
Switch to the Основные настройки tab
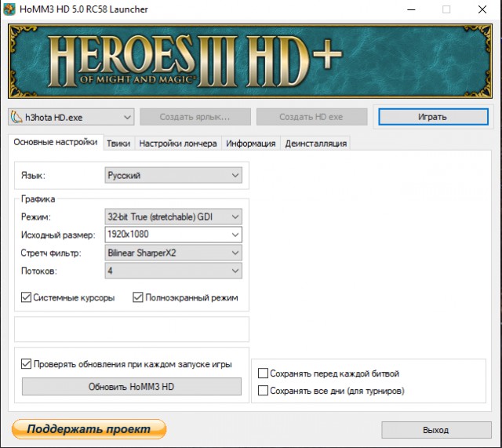click(56, 142)
